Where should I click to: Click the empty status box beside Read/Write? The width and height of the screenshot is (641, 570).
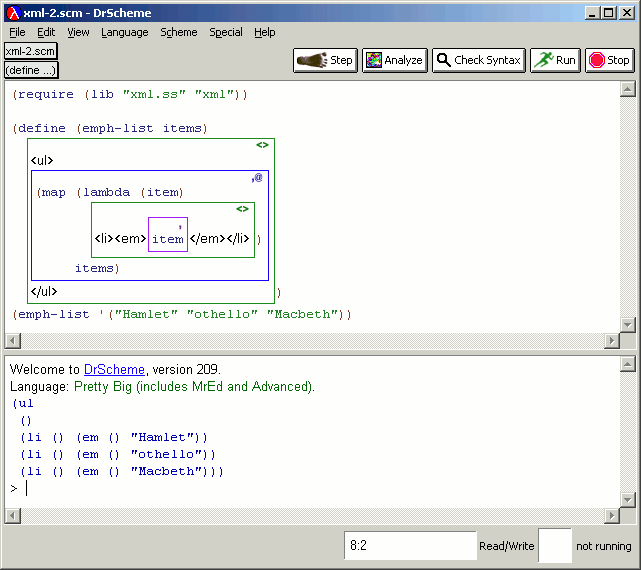(x=555, y=545)
